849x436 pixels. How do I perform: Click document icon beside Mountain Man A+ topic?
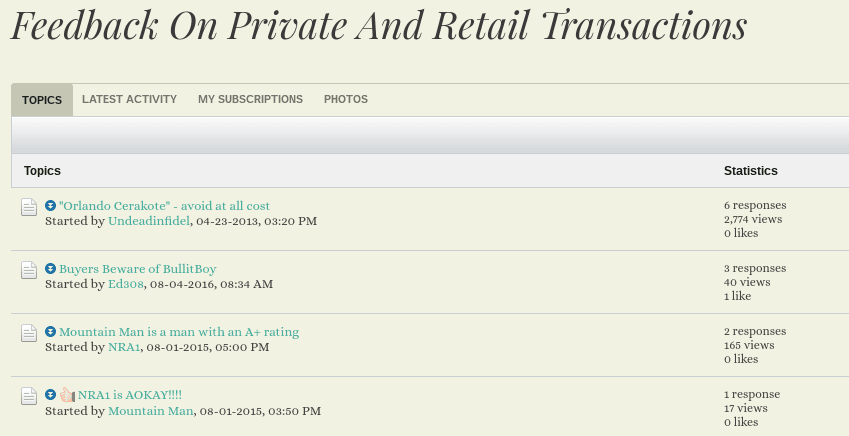tap(29, 333)
